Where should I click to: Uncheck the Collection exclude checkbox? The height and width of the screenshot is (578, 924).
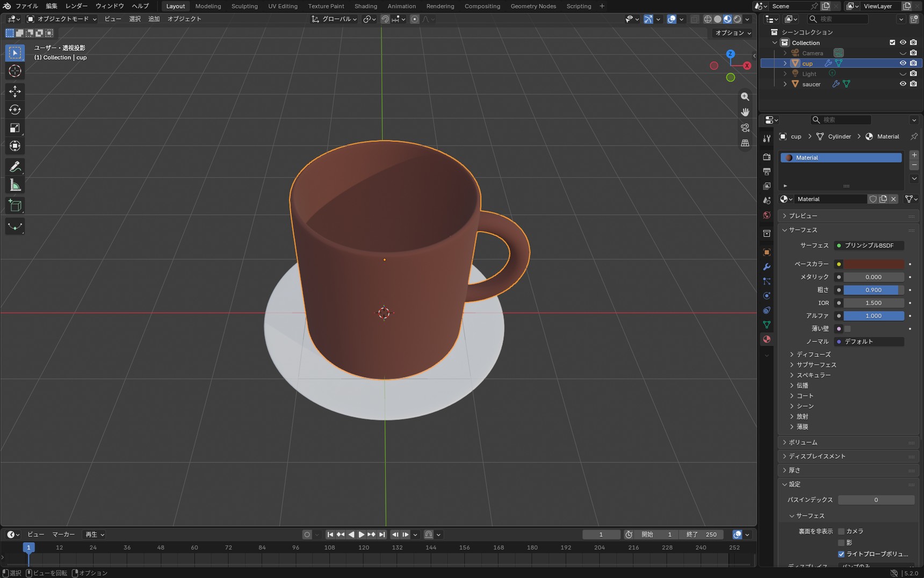click(892, 42)
